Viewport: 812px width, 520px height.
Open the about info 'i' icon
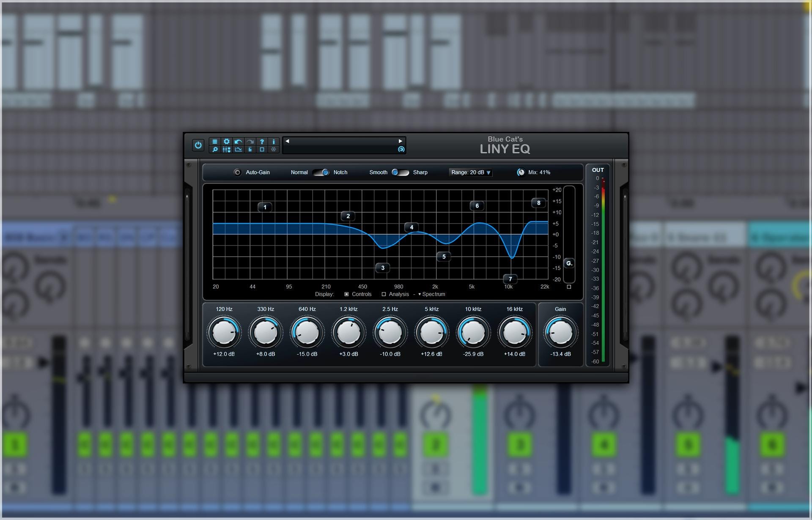274,142
